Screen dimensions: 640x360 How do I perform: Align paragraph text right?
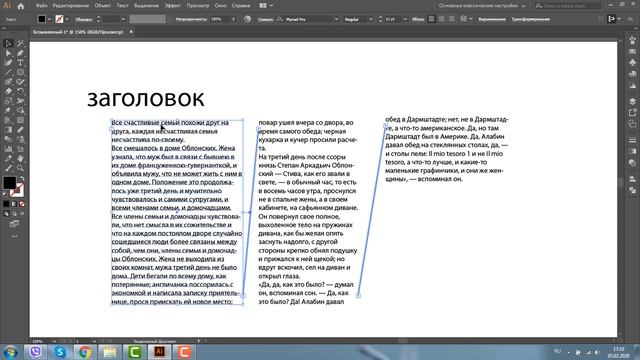coord(451,19)
